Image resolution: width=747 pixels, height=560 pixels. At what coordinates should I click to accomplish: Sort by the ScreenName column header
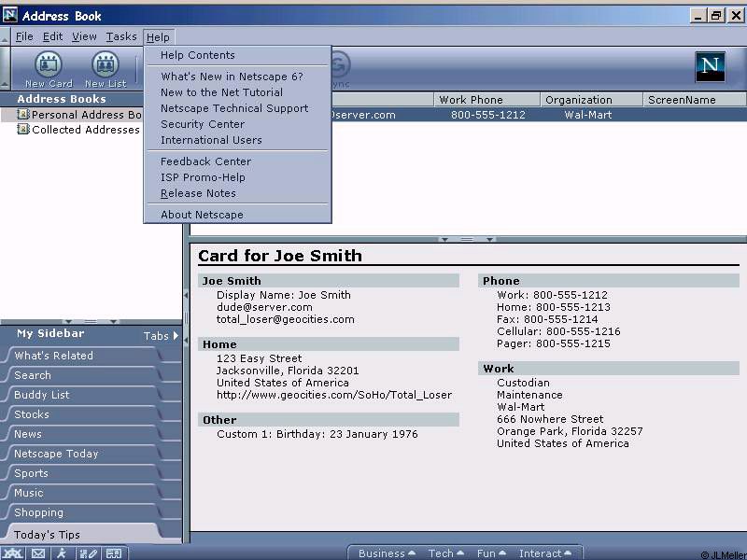[694, 100]
